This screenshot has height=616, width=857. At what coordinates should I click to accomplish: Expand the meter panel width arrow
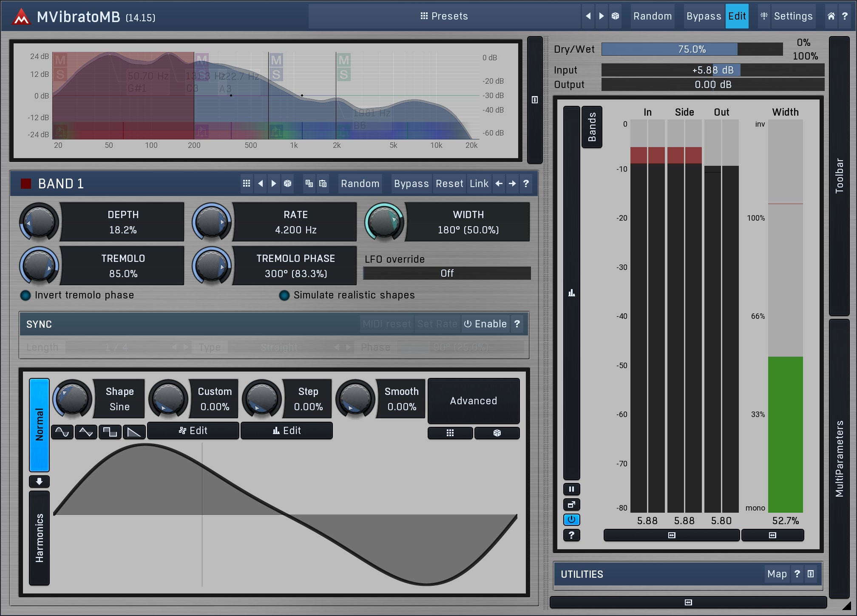672,535
